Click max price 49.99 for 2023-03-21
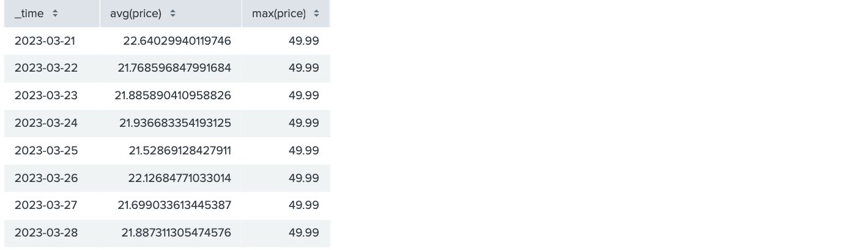The image size is (868, 250). coord(303,41)
